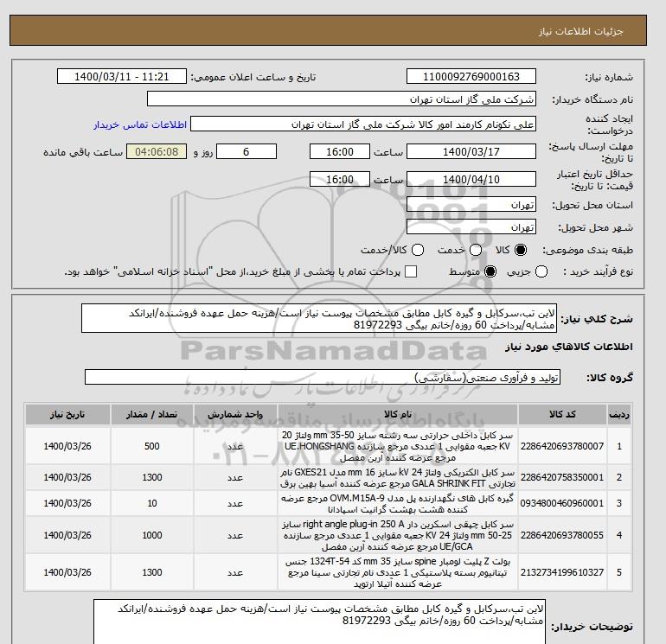
Task: Click the تعداد / مقدار column header
Action: (x=152, y=414)
